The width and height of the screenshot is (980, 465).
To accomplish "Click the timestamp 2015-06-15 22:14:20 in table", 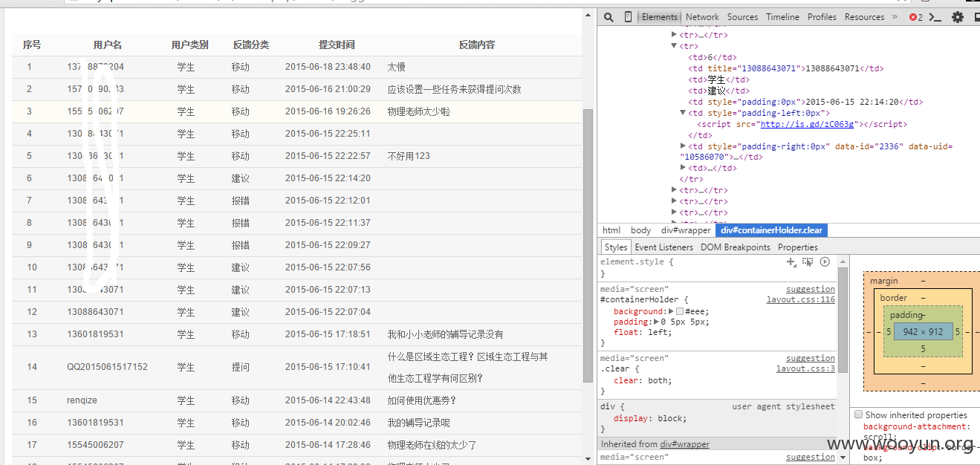I will click(x=328, y=178).
